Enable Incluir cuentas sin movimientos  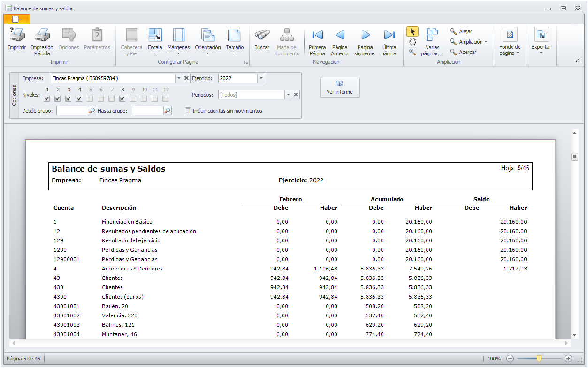tap(188, 111)
